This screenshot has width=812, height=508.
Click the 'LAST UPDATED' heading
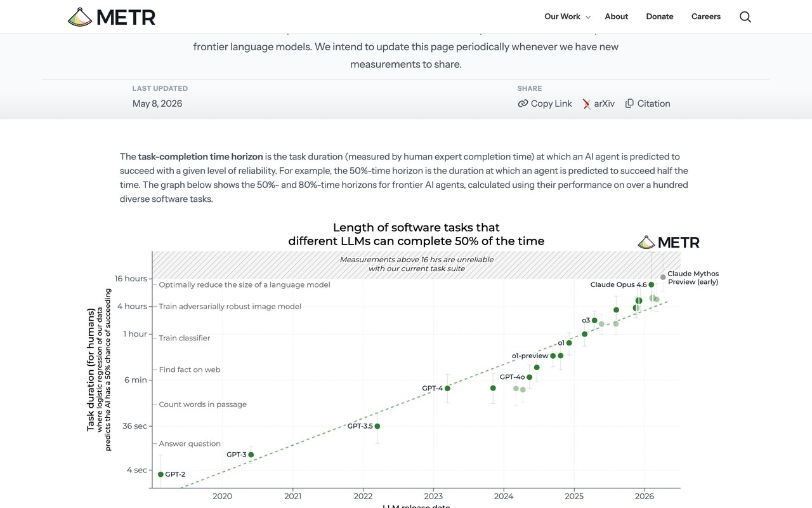click(x=160, y=88)
